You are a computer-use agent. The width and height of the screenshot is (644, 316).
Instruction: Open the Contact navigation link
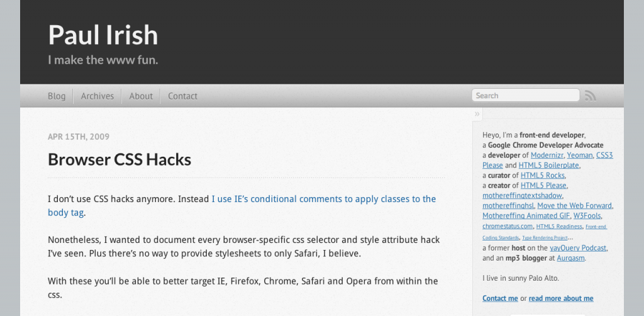(183, 96)
